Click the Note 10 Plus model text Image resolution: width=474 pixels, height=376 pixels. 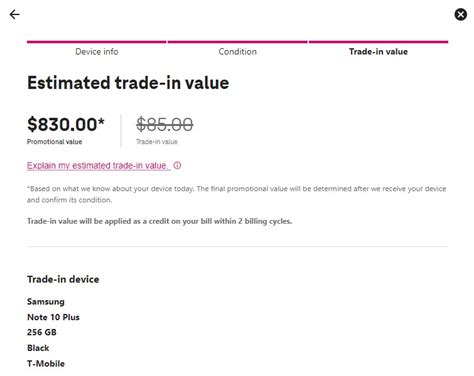(x=53, y=317)
